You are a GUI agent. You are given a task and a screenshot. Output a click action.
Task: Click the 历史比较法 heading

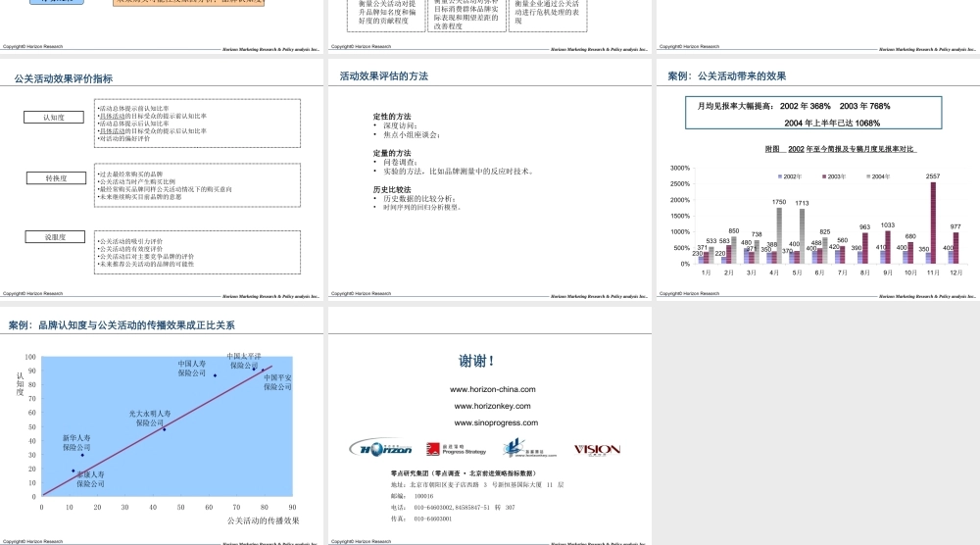[x=392, y=189]
